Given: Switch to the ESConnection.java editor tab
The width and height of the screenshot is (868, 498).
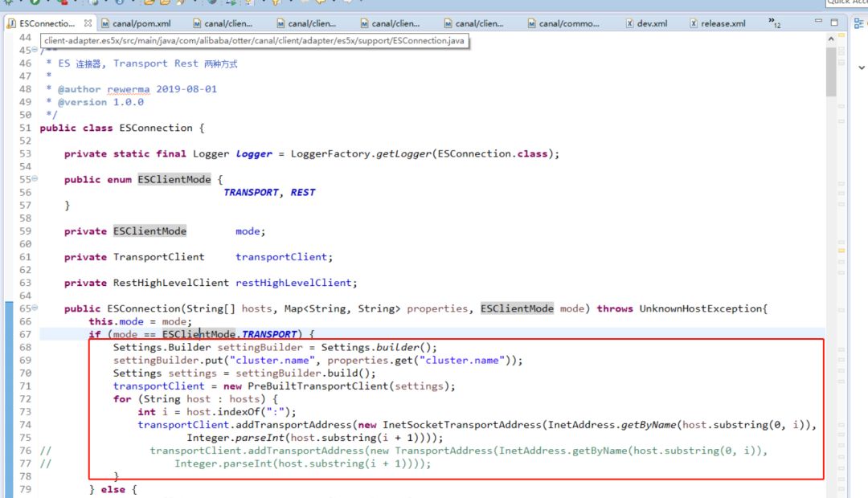Looking at the screenshot, I should point(47,23).
